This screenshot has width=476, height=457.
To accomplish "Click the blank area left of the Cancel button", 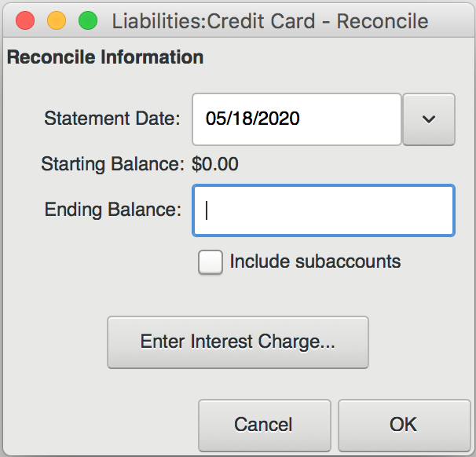I will tap(101, 425).
